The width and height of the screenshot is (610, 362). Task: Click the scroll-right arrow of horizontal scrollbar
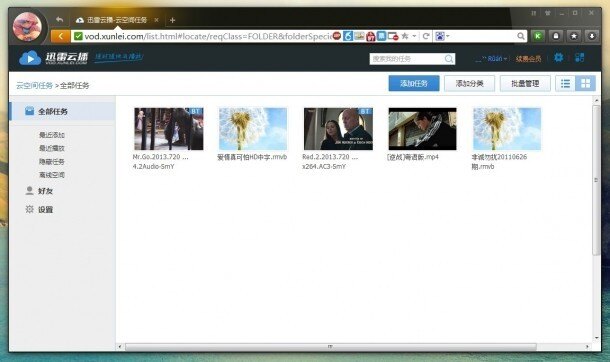[587, 346]
